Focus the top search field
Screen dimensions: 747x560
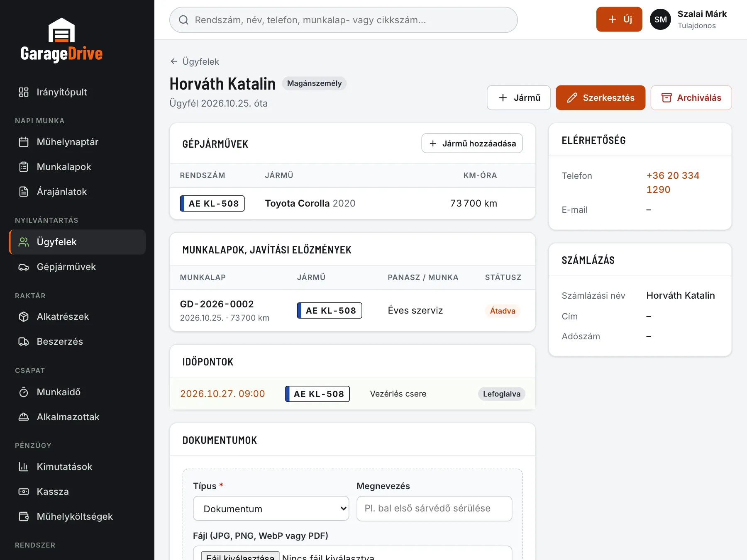pos(343,20)
